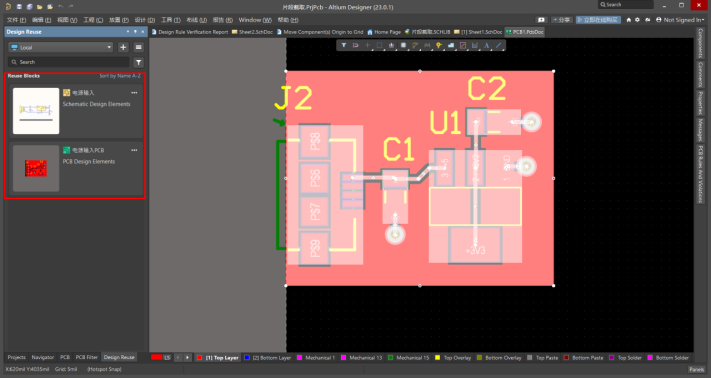Click the Panels button in status bar
Image resolution: width=712 pixels, height=378 pixels.
pyautogui.click(x=696, y=369)
